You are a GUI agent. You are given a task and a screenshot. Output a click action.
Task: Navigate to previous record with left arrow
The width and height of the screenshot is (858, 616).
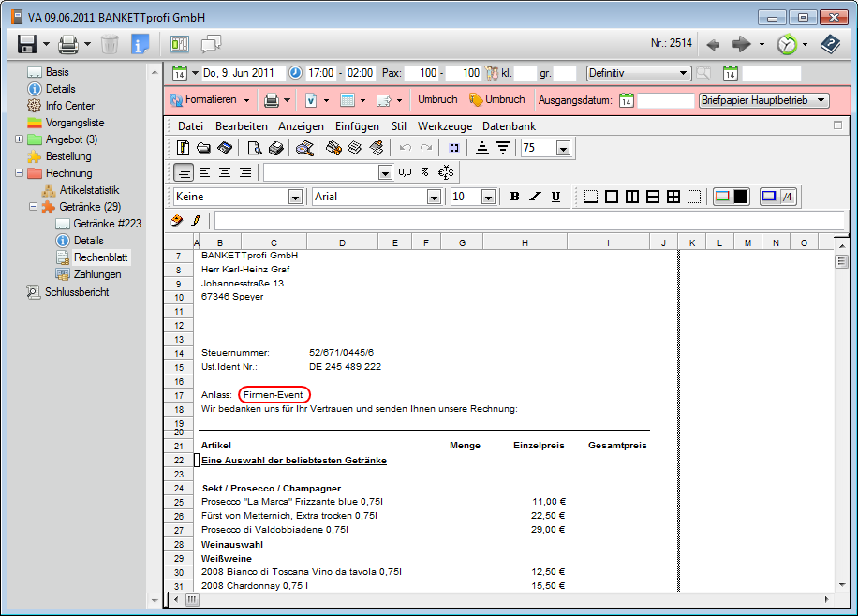pyautogui.click(x=713, y=44)
